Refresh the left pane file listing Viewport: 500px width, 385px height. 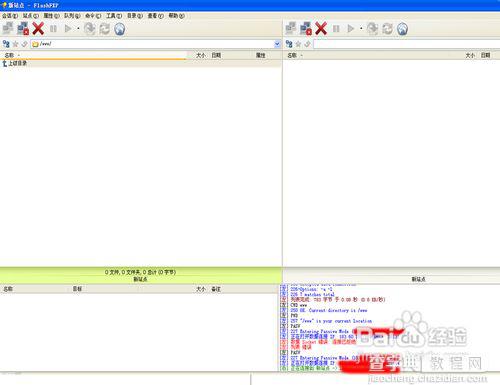(x=105, y=29)
